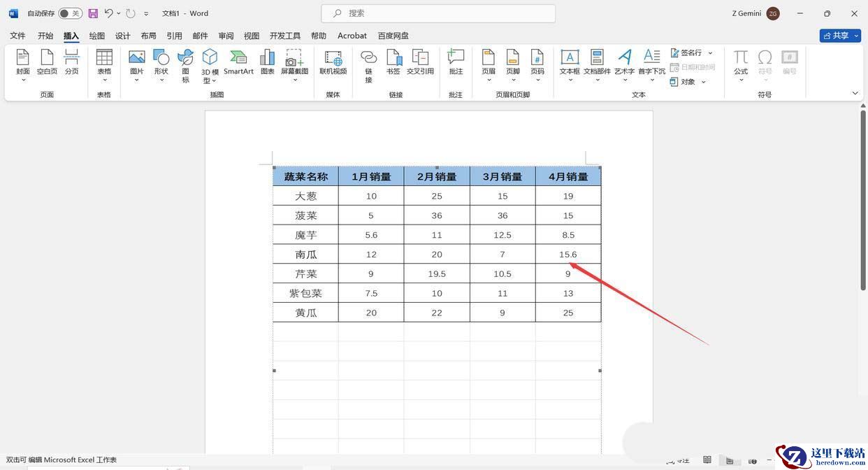The height and width of the screenshot is (470, 868).
Task: Open the Developer (开发工具) tab
Action: [285, 36]
